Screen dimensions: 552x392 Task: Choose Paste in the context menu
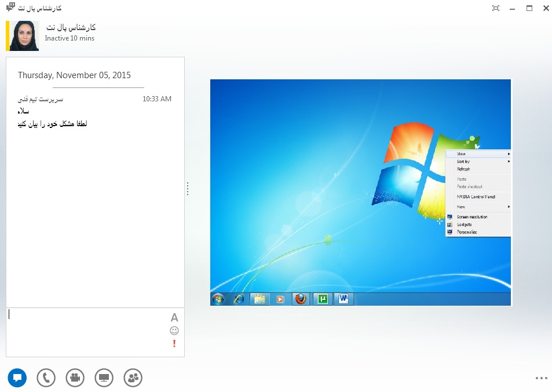pyautogui.click(x=478, y=179)
